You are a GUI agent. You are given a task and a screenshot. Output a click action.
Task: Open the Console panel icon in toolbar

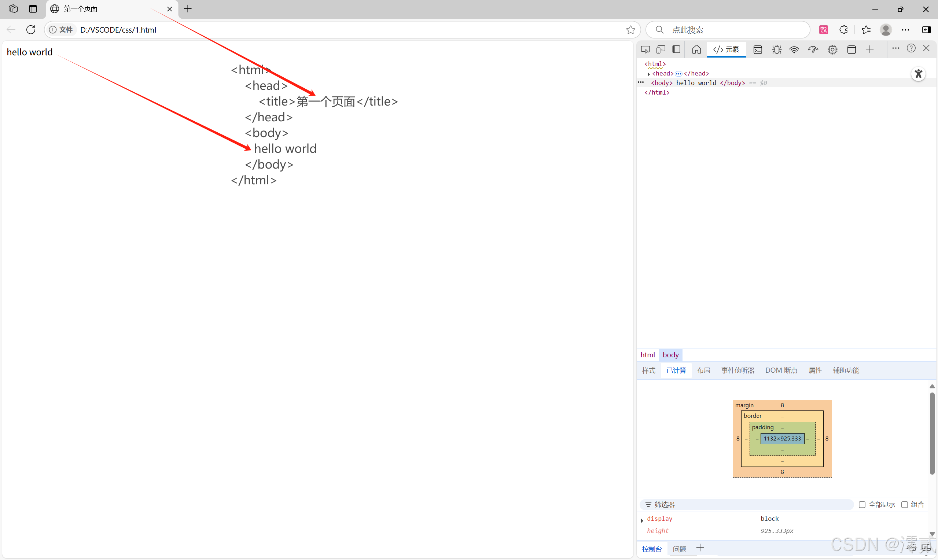pyautogui.click(x=758, y=49)
